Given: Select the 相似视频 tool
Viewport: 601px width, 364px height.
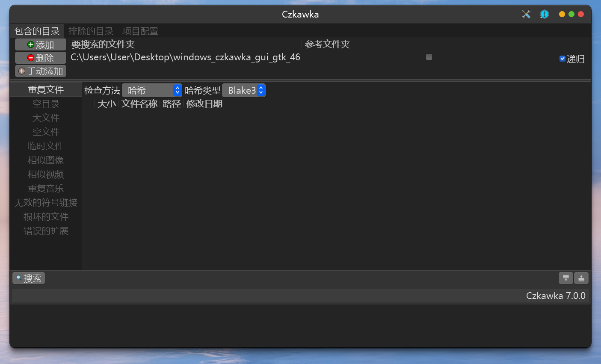Looking at the screenshot, I should point(46,174).
